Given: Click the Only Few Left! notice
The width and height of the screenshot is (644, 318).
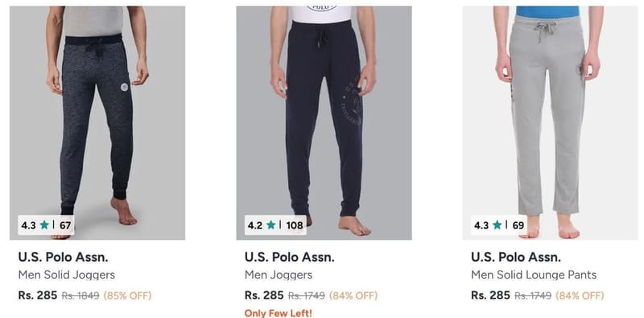Looking at the screenshot, I should (x=278, y=313).
